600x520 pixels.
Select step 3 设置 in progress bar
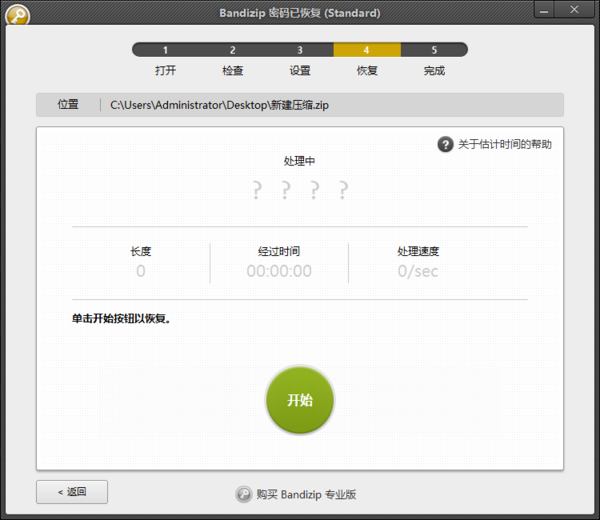tap(299, 50)
